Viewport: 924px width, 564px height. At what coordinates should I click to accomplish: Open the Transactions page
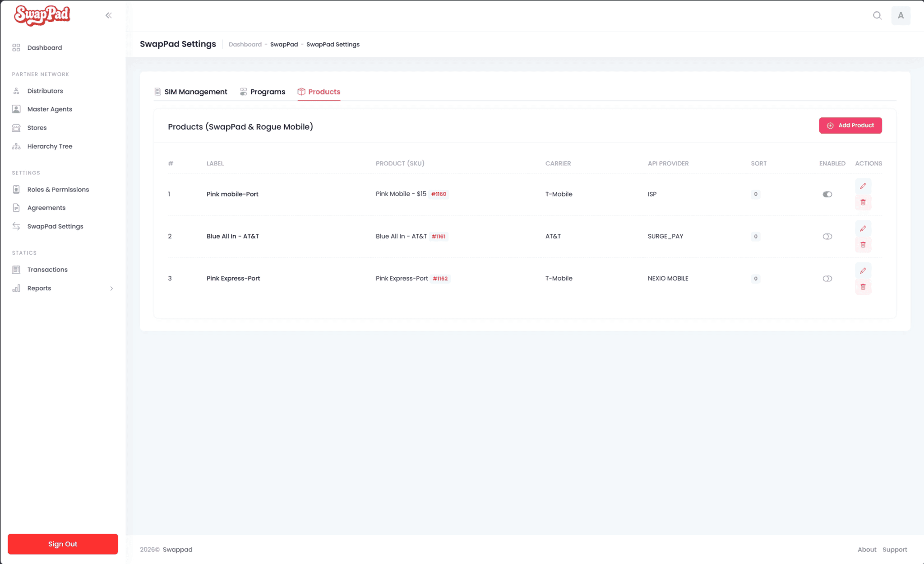pos(47,270)
